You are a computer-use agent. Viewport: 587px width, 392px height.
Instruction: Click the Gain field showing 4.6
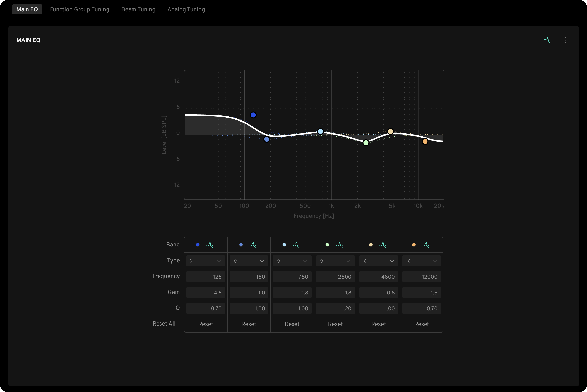tap(205, 293)
